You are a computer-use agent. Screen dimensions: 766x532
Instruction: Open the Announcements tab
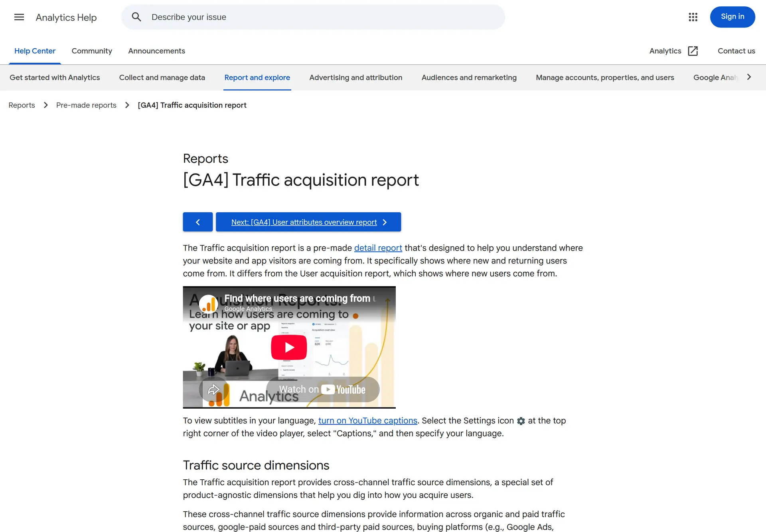[156, 51]
